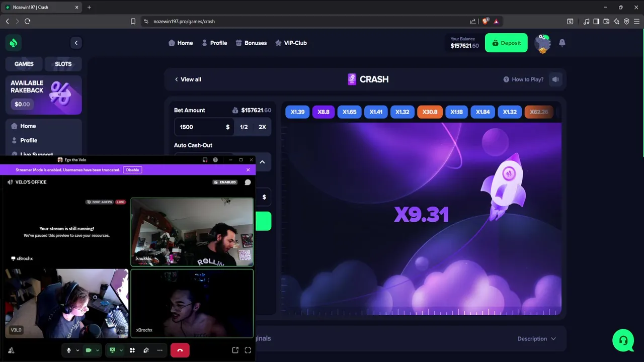Show the voice channel chat bubble
This screenshot has width=644, height=362.
click(x=248, y=182)
